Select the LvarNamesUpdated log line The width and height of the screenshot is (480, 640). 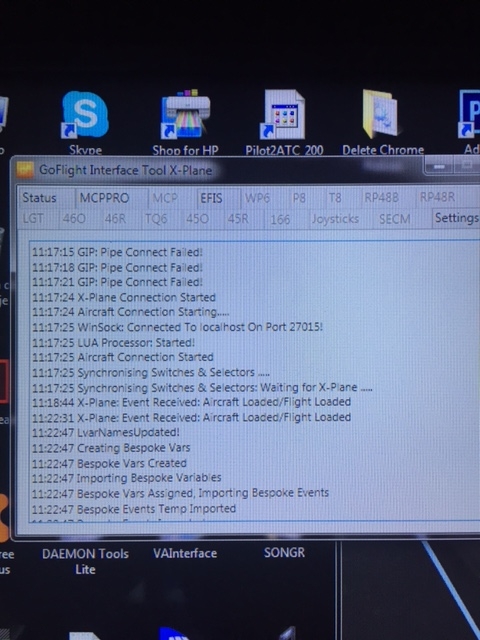point(106,432)
